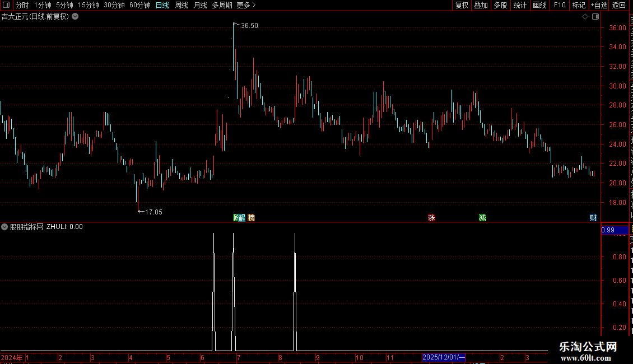Open F10 company information
The height and width of the screenshot is (364, 633).
[560, 5]
